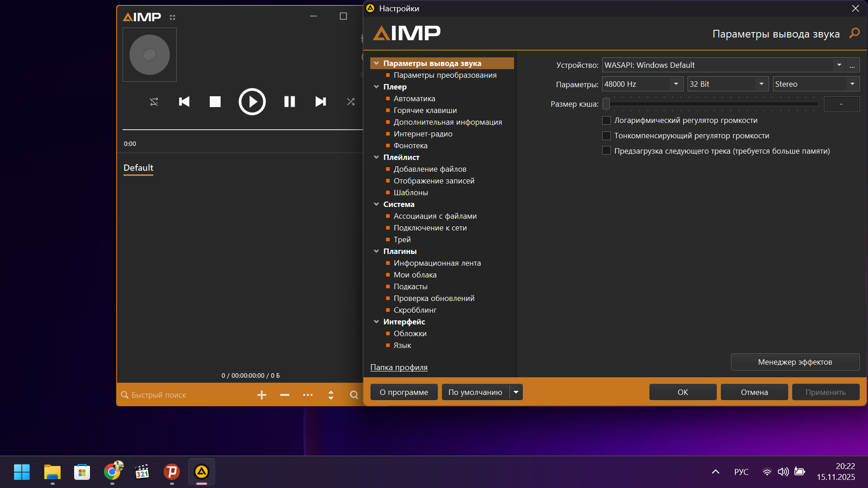The image size is (868, 488).
Task: Open the Устройство WASAPI device dropdown
Action: pyautogui.click(x=839, y=65)
